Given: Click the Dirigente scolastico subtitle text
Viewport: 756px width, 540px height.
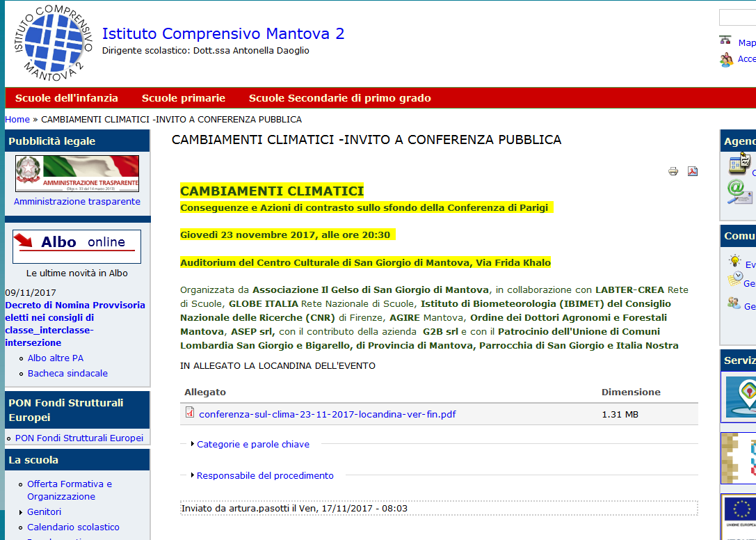Looking at the screenshot, I should pos(205,50).
